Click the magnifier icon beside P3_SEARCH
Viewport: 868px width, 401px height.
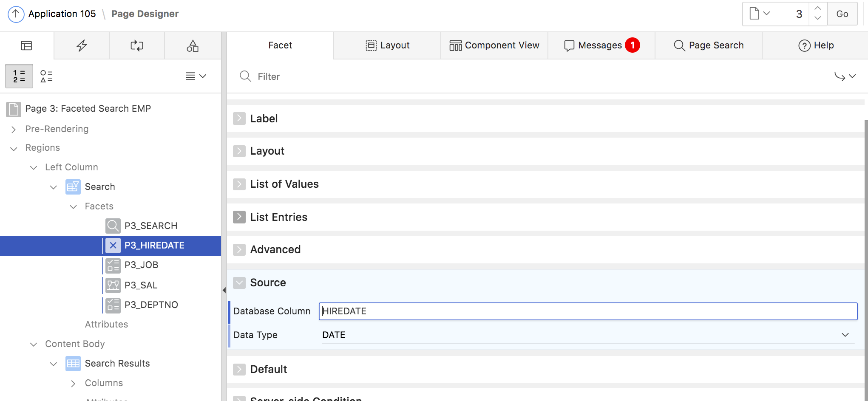tap(112, 226)
